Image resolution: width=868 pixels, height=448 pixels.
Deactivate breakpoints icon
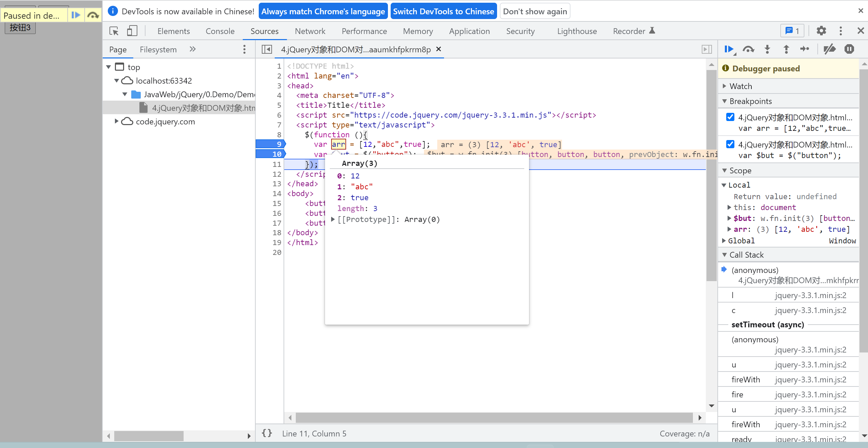tap(829, 49)
